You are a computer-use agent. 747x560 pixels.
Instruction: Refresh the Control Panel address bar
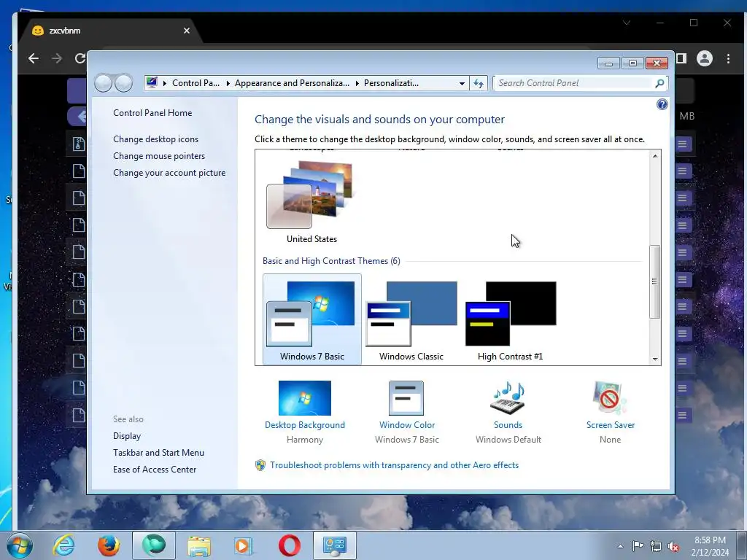[x=479, y=83]
